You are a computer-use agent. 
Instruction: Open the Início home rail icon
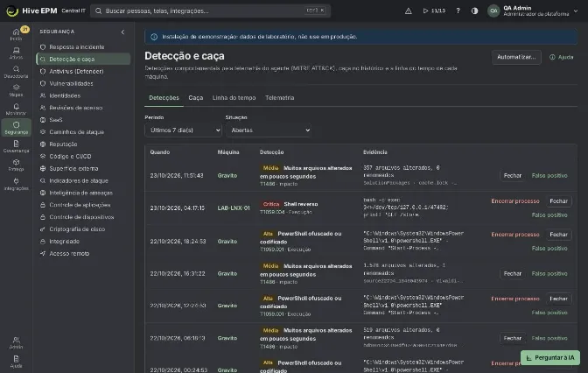tap(16, 34)
